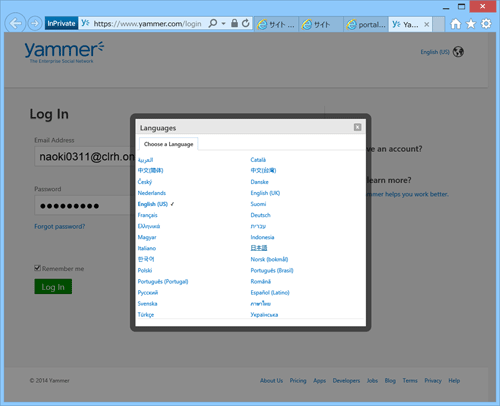
Task: Select Română language
Action: pos(261,281)
